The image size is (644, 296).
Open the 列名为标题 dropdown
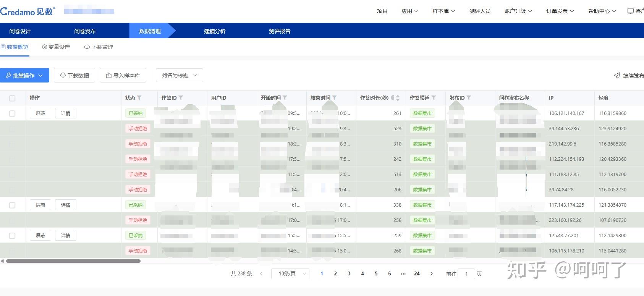[x=179, y=75]
